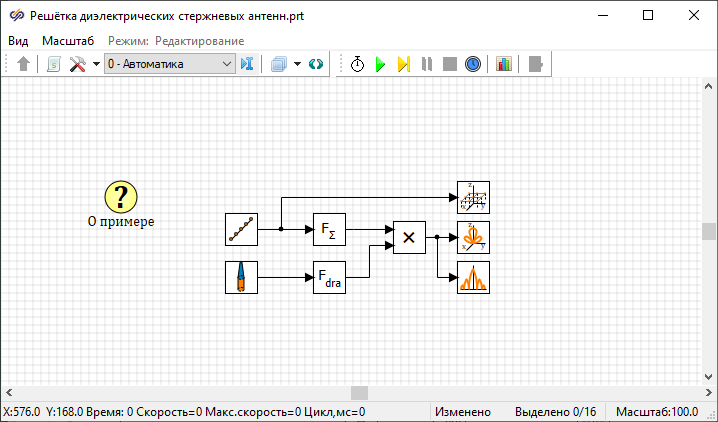Screen dimensions: 718x422
Task: Click the up arrow toolbar icon
Action: pyautogui.click(x=25, y=64)
